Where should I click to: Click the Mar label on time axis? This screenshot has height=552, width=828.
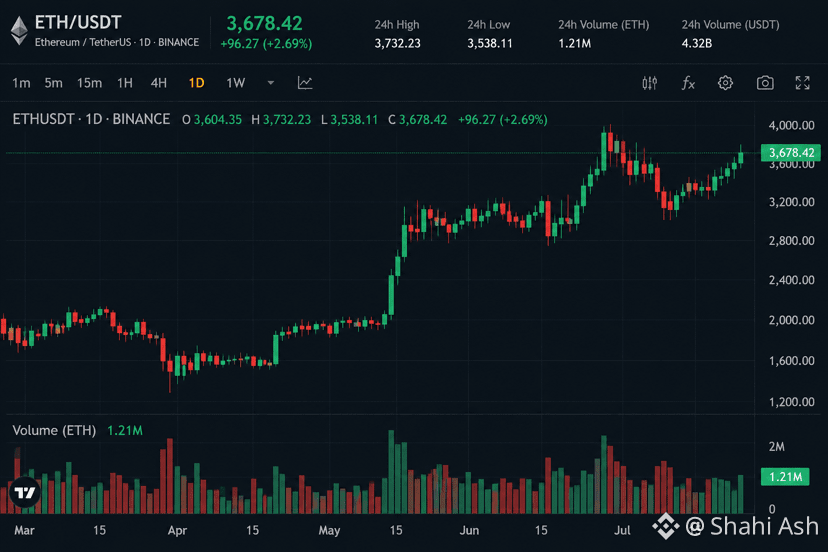(x=24, y=530)
